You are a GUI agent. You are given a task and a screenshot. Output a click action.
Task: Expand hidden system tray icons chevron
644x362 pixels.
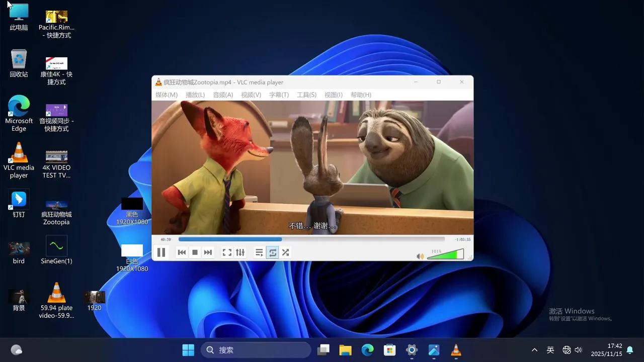pyautogui.click(x=535, y=350)
